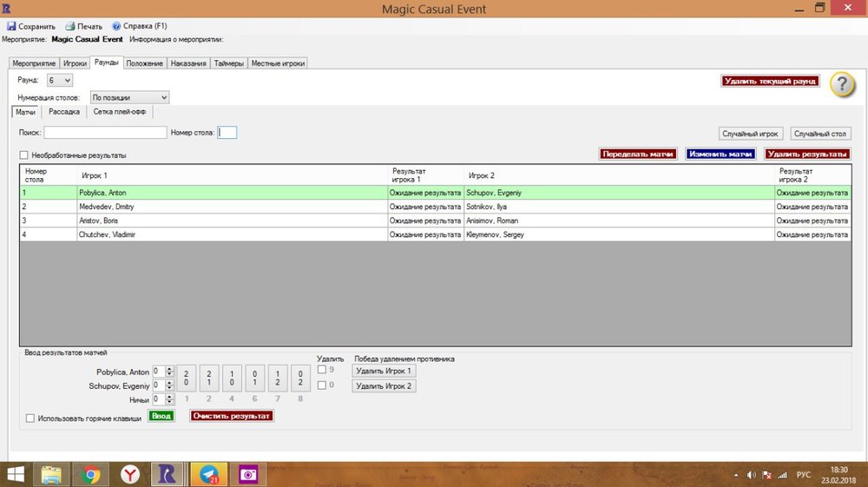Check the first Удалить checkbox labeled 9
868x487 pixels.
322,370
